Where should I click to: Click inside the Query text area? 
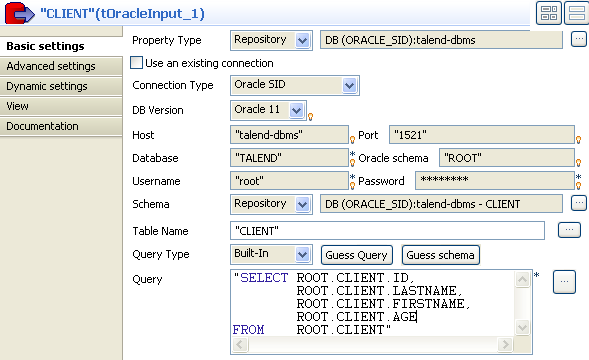(x=373, y=303)
